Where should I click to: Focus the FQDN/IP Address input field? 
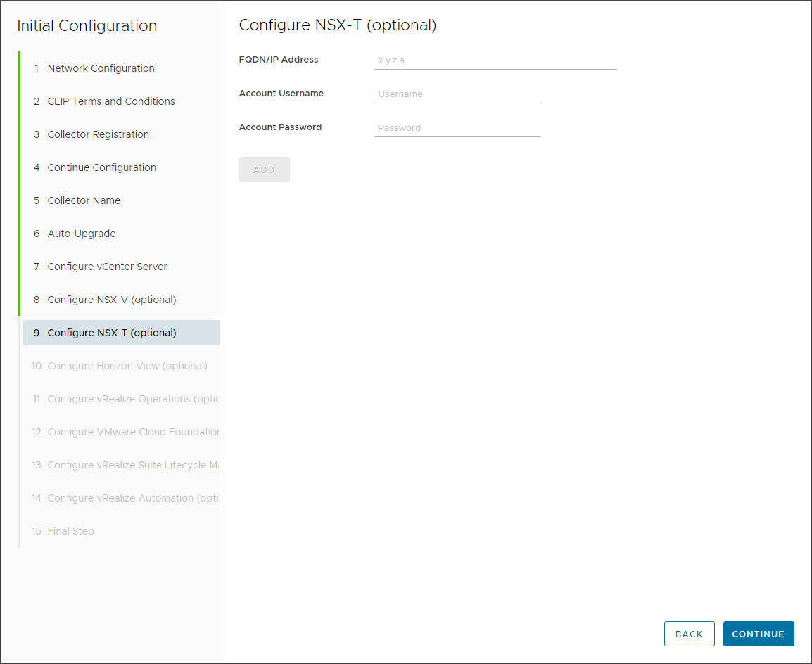(x=495, y=60)
